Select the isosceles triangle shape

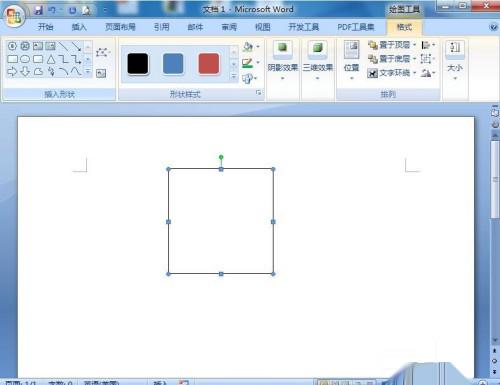[51, 60]
